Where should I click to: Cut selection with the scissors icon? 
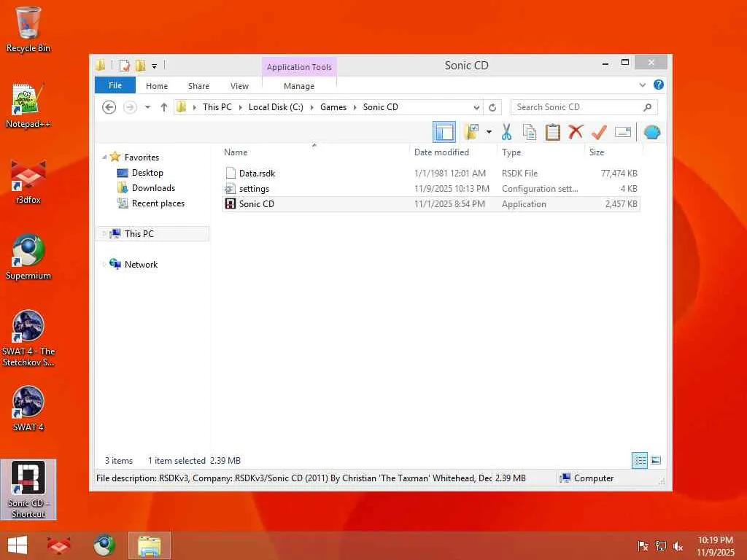click(x=506, y=133)
